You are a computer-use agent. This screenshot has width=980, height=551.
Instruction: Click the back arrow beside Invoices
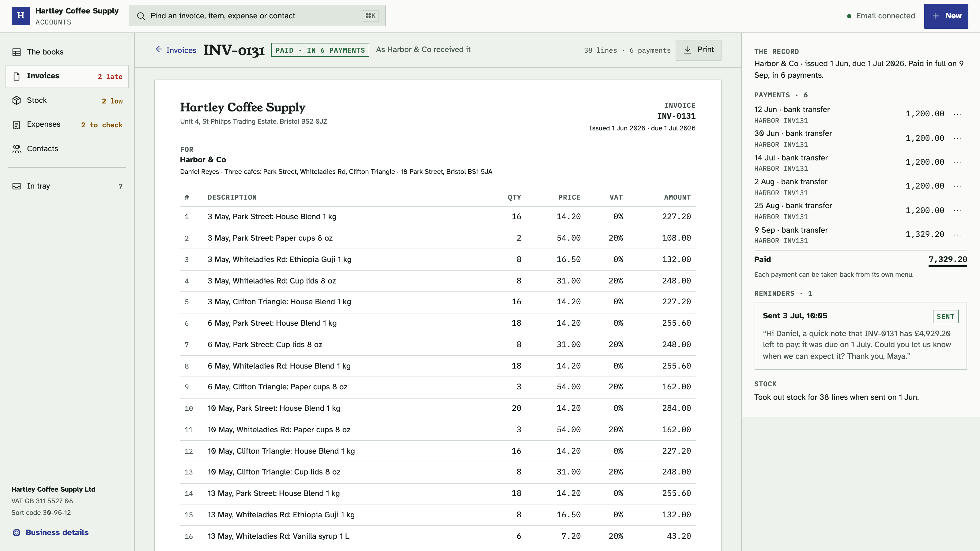coord(159,49)
